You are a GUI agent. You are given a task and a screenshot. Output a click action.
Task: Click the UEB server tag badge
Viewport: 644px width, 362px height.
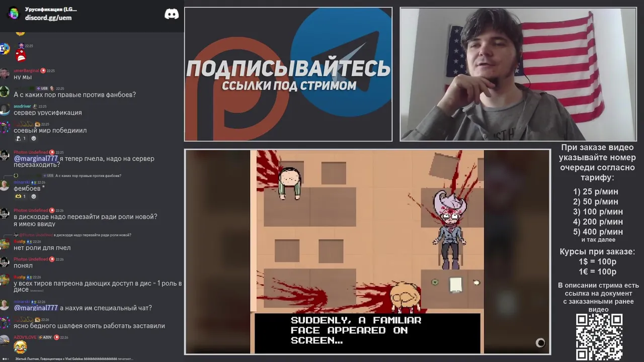tap(42, 88)
